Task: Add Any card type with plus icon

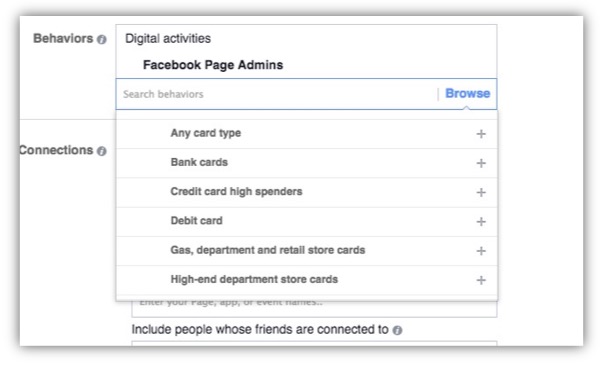Action: 481,134
